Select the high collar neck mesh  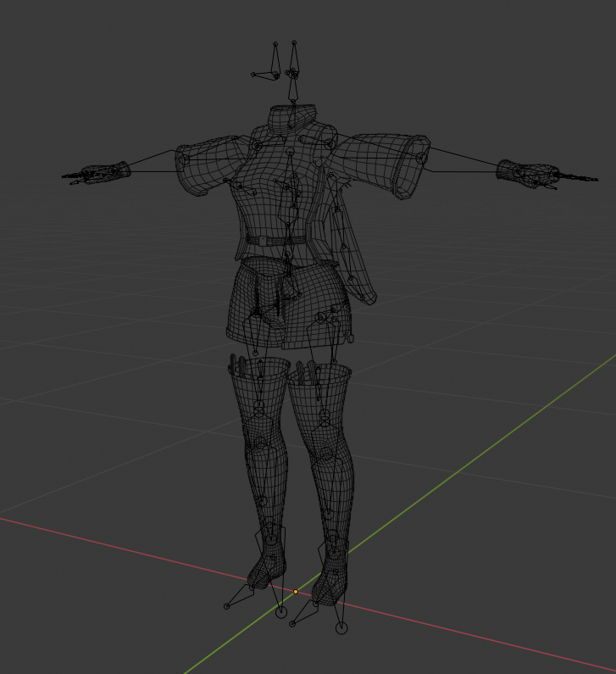click(291, 116)
